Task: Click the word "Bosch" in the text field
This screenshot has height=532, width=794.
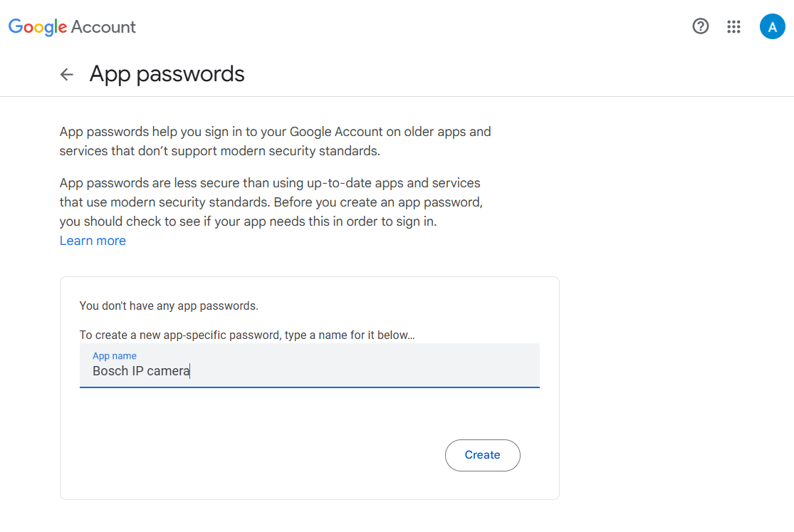Action: pos(110,371)
